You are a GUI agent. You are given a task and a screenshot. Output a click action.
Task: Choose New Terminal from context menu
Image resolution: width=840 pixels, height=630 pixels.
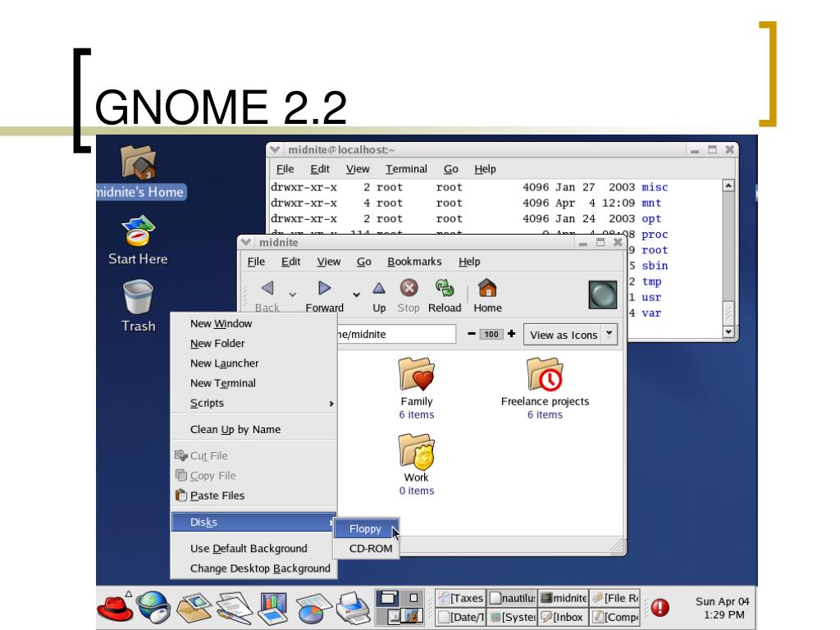coord(254,383)
